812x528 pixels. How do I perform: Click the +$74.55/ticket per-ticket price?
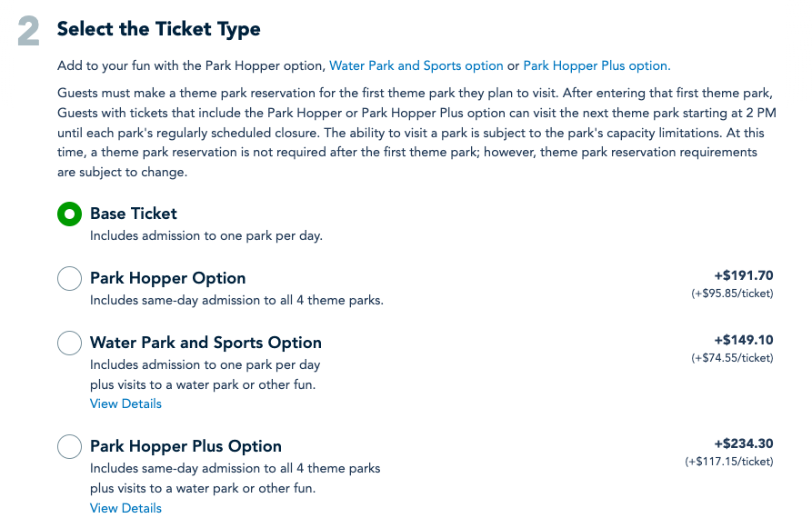tap(731, 358)
